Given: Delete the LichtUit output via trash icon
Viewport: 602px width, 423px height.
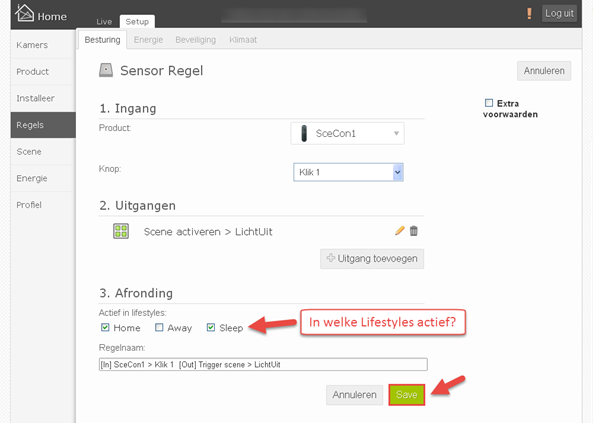Looking at the screenshot, I should [413, 231].
